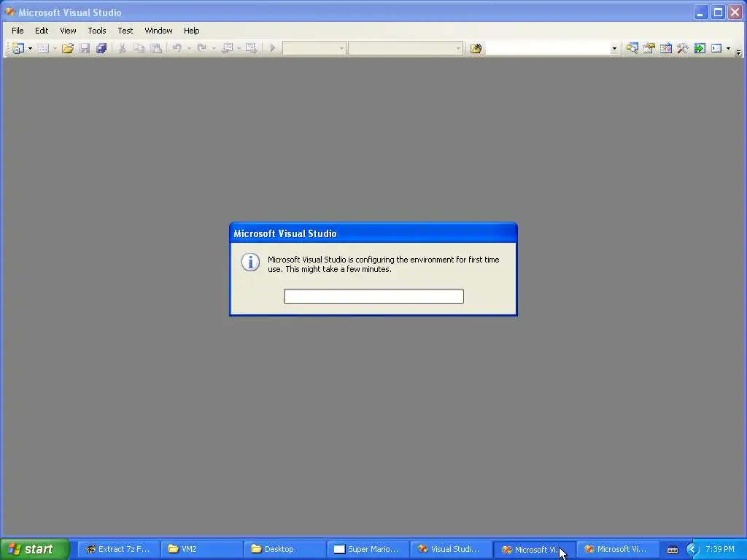The width and height of the screenshot is (747, 560).
Task: Click the New Project toolbar icon
Action: click(x=18, y=48)
